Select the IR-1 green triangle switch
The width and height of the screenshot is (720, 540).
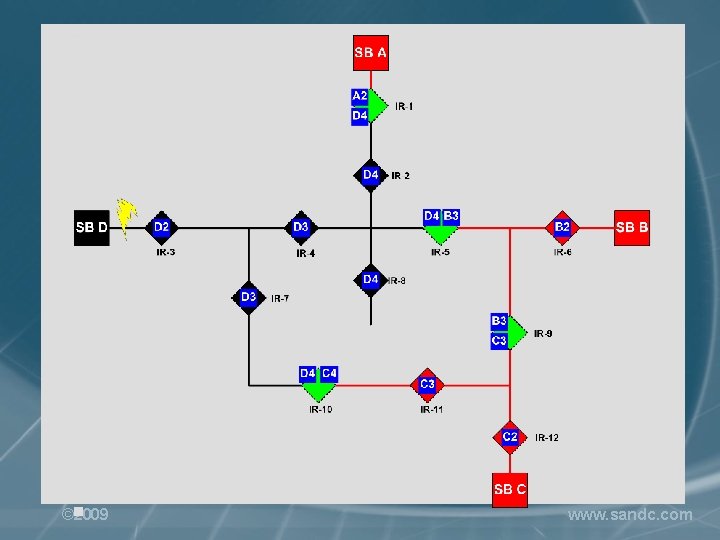(x=377, y=106)
